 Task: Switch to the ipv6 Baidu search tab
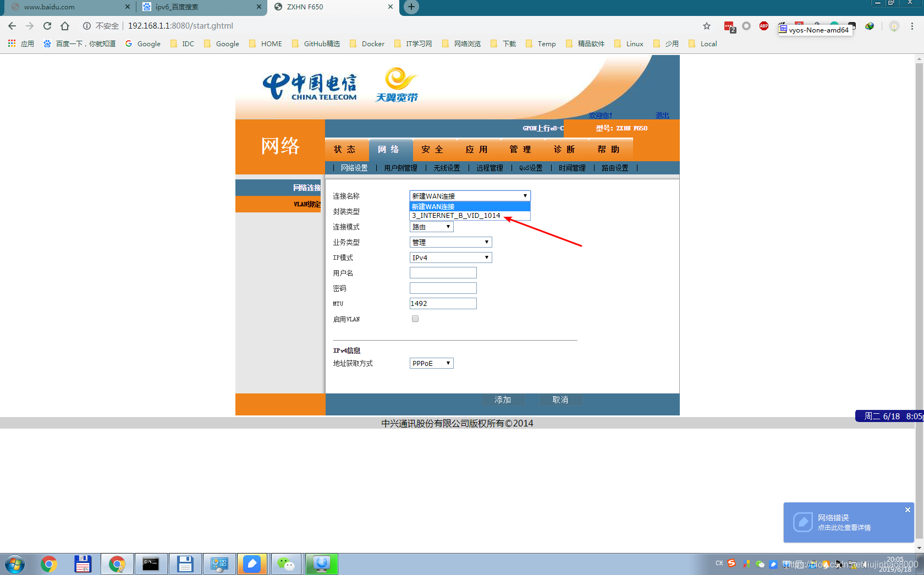201,7
